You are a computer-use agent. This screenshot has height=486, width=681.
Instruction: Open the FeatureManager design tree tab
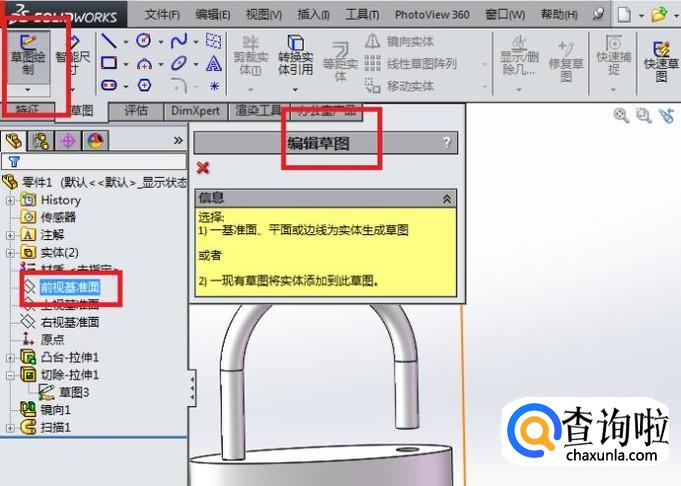(14, 141)
